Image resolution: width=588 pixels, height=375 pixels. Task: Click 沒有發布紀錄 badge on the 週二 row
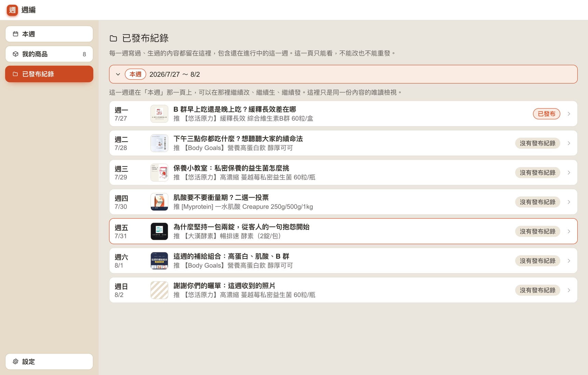pyautogui.click(x=537, y=143)
